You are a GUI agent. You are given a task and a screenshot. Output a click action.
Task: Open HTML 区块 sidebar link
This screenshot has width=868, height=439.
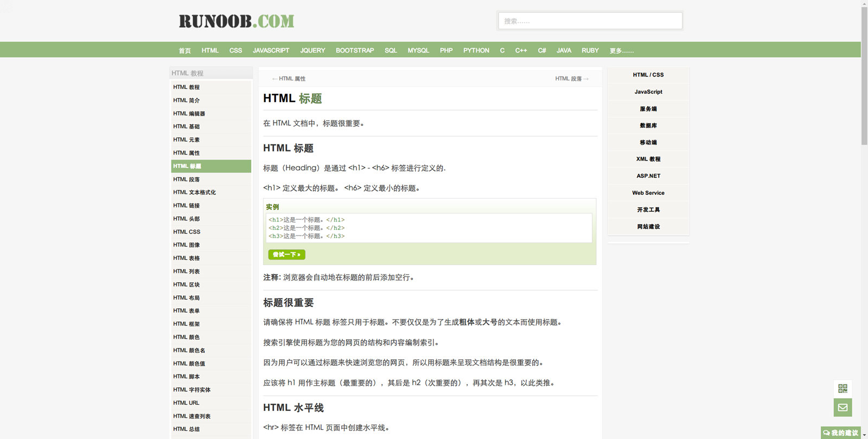point(211,284)
